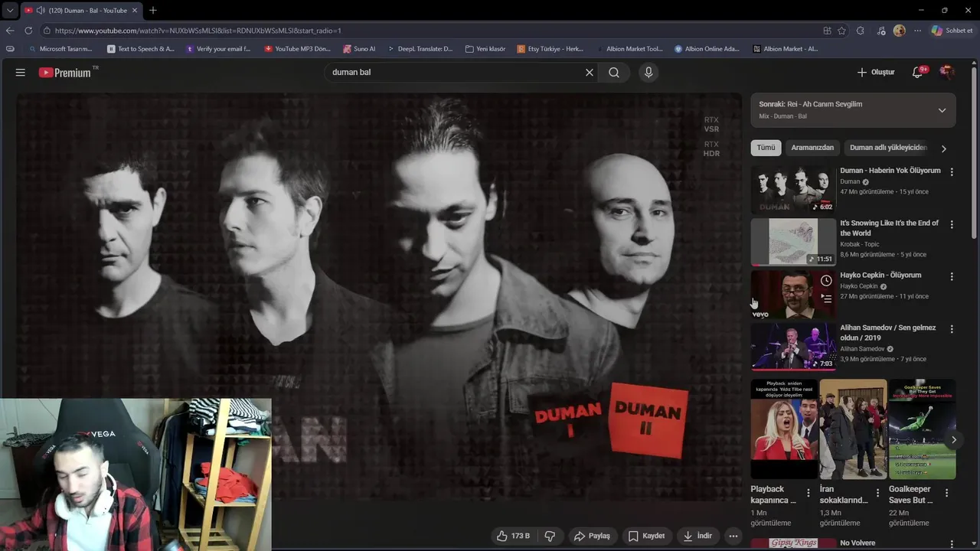Open the Playback kapanınca Short
980x551 pixels.
point(784,429)
